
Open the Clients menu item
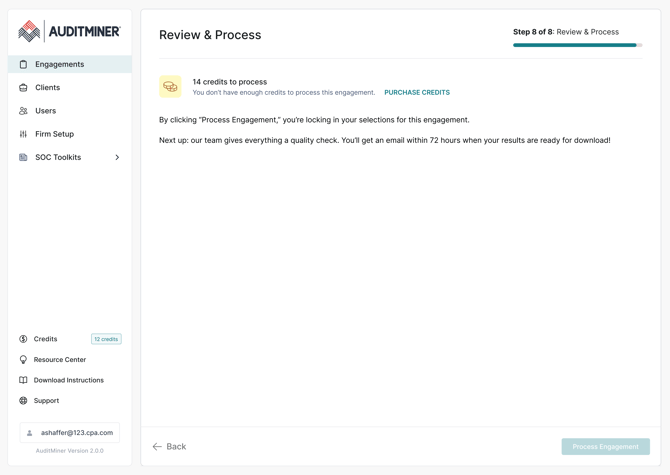pos(48,88)
